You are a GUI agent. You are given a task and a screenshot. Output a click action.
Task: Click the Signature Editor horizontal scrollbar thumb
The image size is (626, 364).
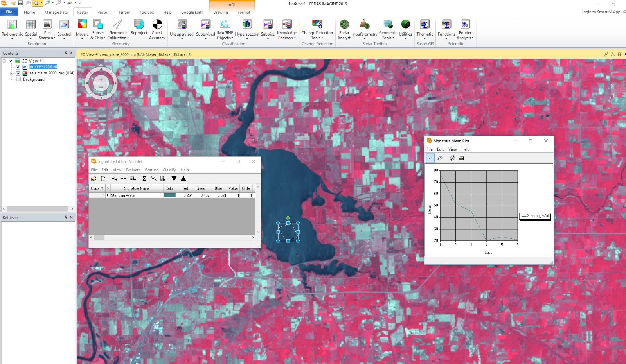tap(99, 237)
